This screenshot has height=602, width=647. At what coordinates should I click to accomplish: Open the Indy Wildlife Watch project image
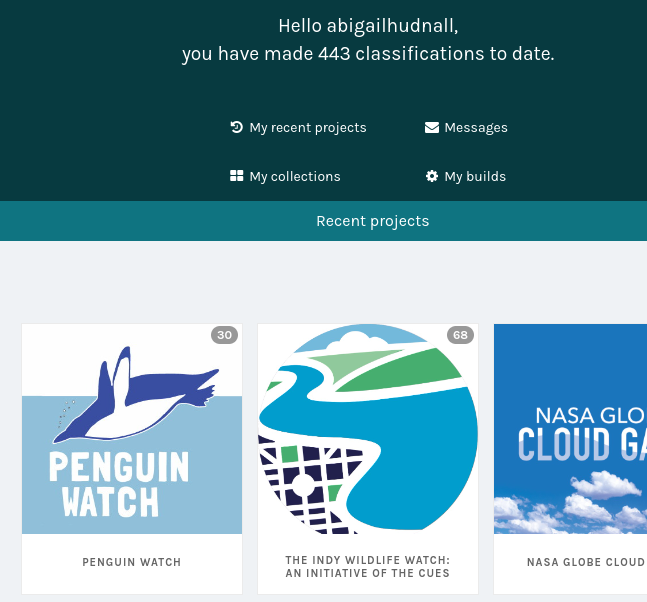pos(368,429)
